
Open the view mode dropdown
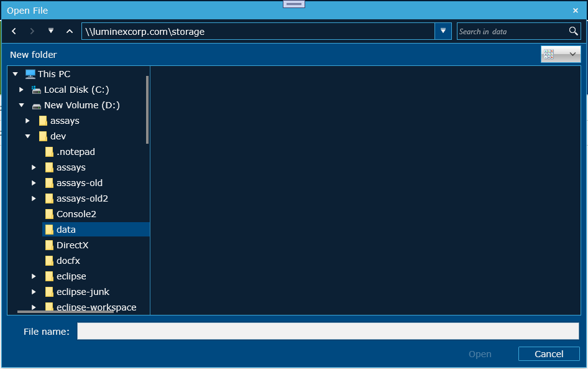(561, 54)
